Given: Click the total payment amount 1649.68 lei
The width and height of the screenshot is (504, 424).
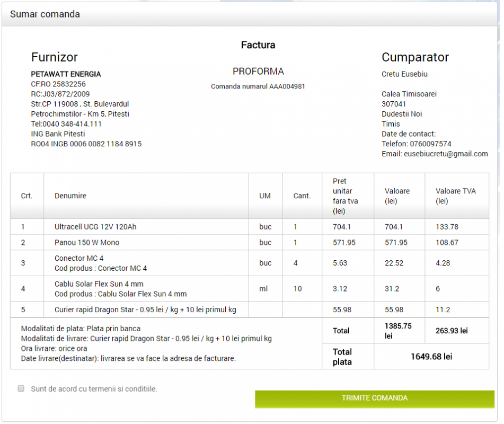Looking at the screenshot, I should [431, 357].
